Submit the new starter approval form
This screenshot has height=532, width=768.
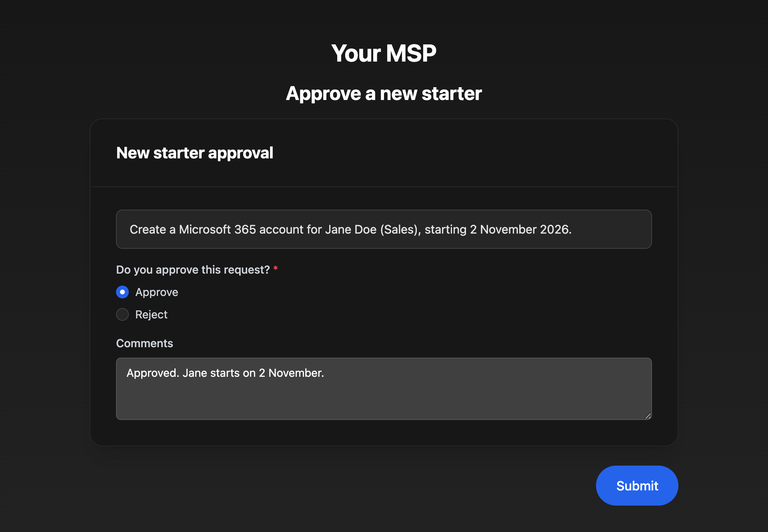pos(637,486)
